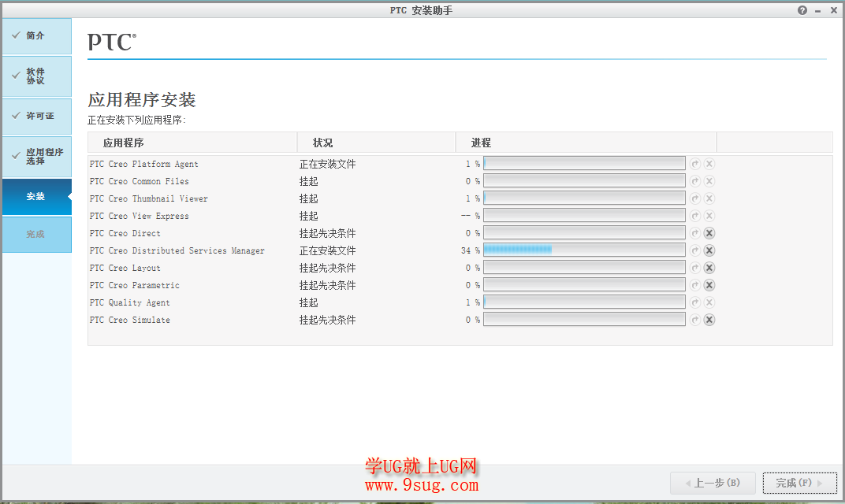Cancel the PTC Creo Common Files install
845x504 pixels.
709,181
